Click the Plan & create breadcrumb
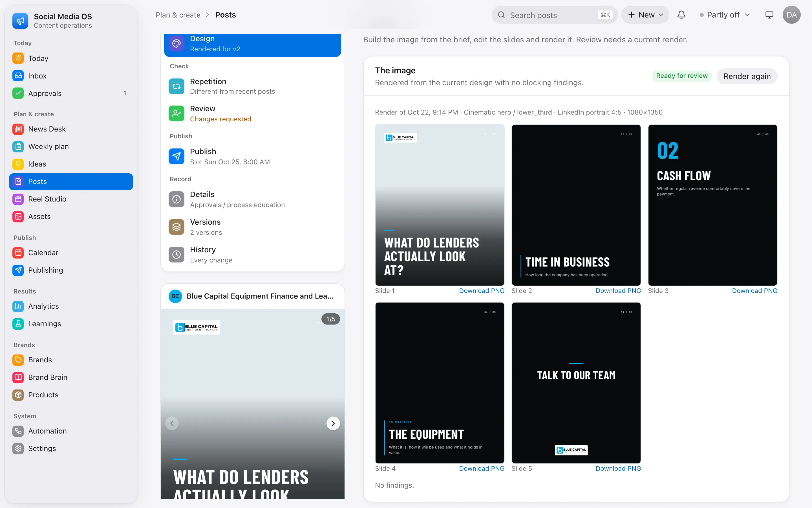Screen dimensions: 812x508 click(x=178, y=15)
